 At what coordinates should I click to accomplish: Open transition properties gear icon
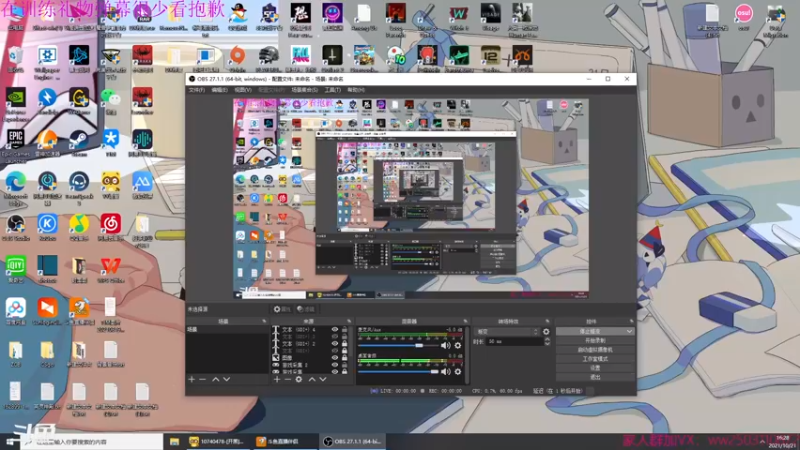tap(546, 332)
